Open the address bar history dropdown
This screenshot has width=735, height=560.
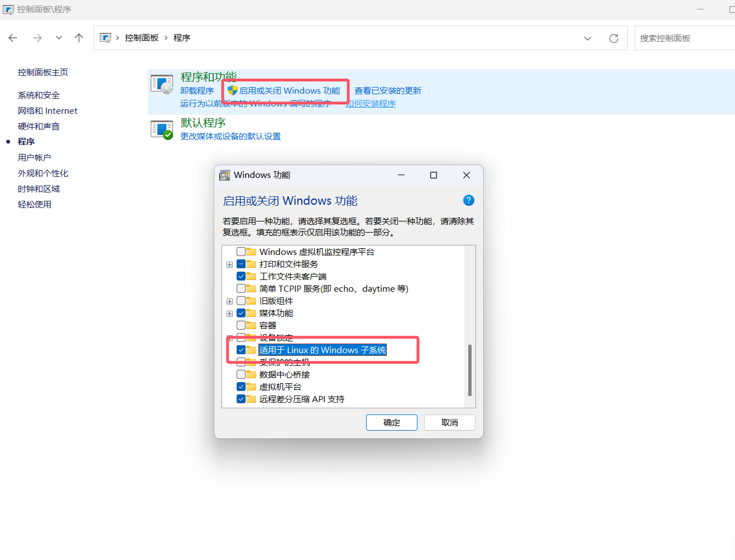[588, 38]
